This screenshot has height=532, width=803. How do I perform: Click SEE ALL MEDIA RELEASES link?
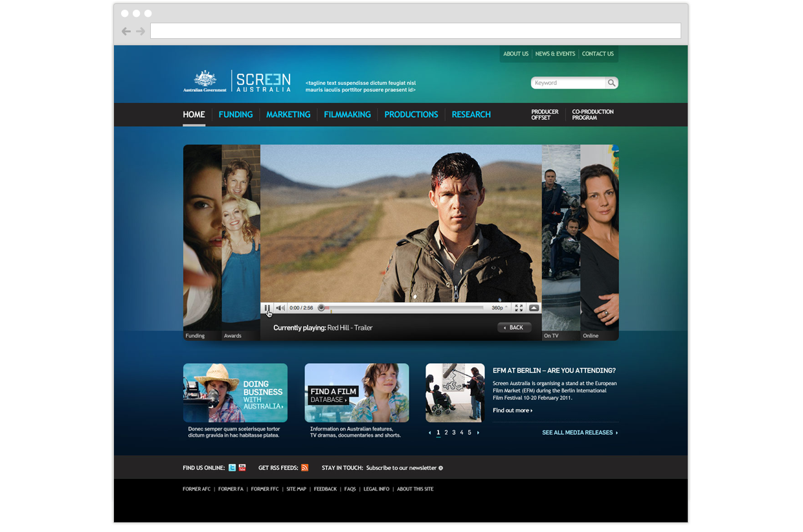[x=580, y=432]
